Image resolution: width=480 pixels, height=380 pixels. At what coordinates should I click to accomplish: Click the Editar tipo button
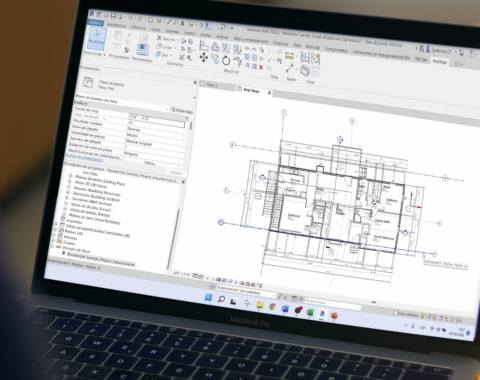click(x=182, y=111)
